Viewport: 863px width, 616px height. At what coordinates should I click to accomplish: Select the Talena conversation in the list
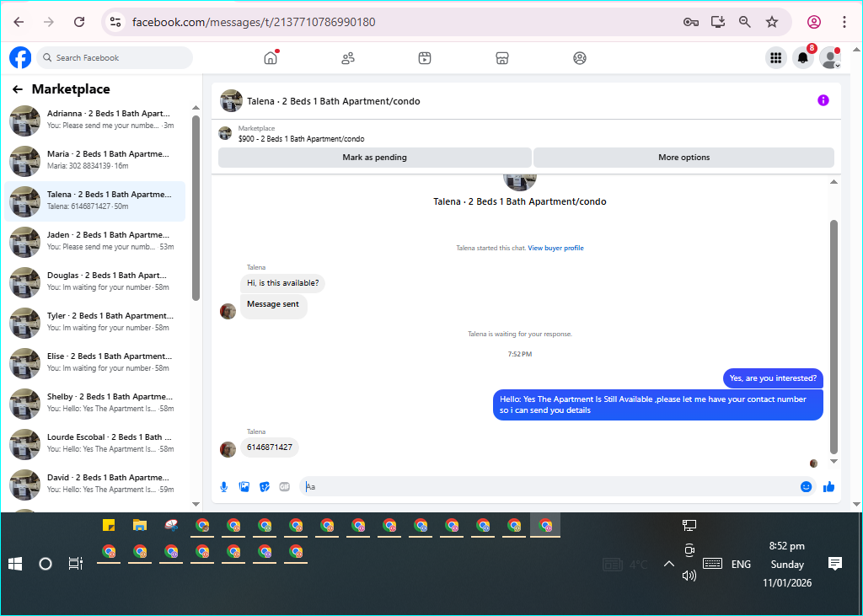coord(94,201)
